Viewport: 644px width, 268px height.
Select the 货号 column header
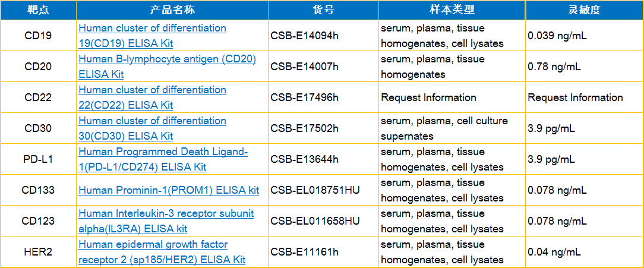(x=323, y=10)
